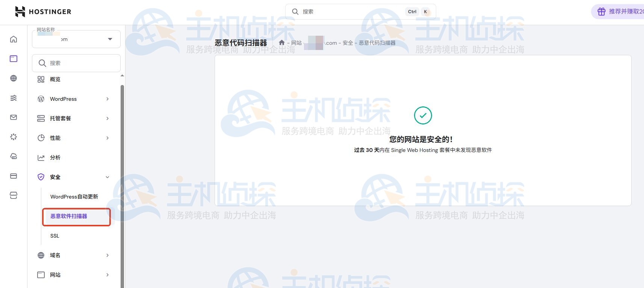Click the dotted spinner icon in left rail

[x=14, y=137]
